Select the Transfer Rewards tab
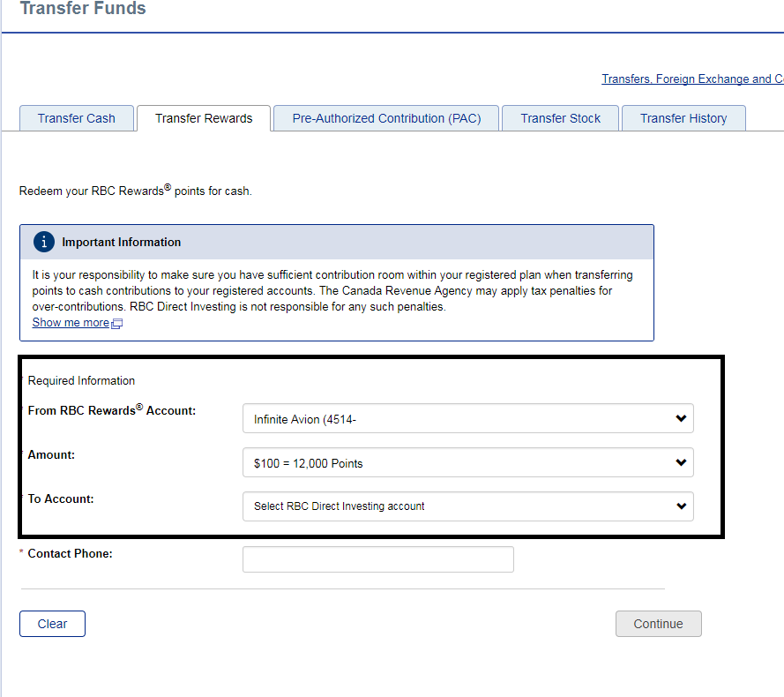This screenshot has width=784, height=697. [204, 118]
